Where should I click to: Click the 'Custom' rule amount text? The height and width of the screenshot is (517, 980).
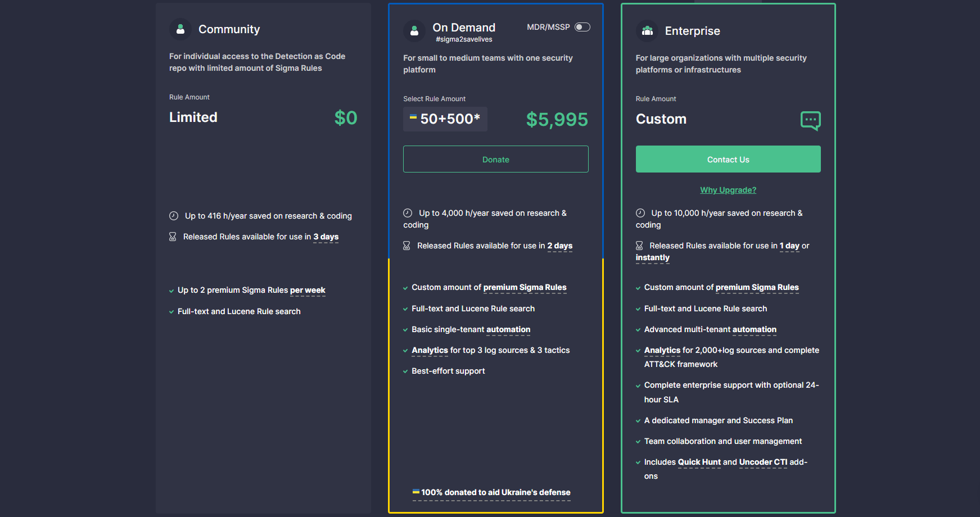click(x=661, y=119)
